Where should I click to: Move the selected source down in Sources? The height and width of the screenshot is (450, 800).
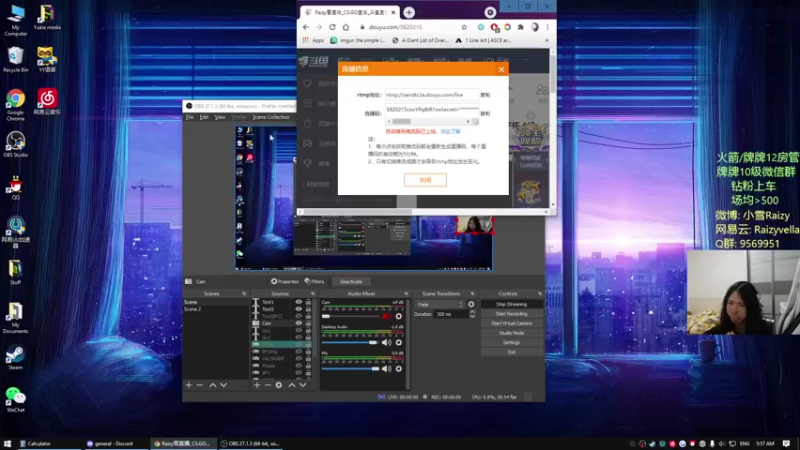click(303, 385)
